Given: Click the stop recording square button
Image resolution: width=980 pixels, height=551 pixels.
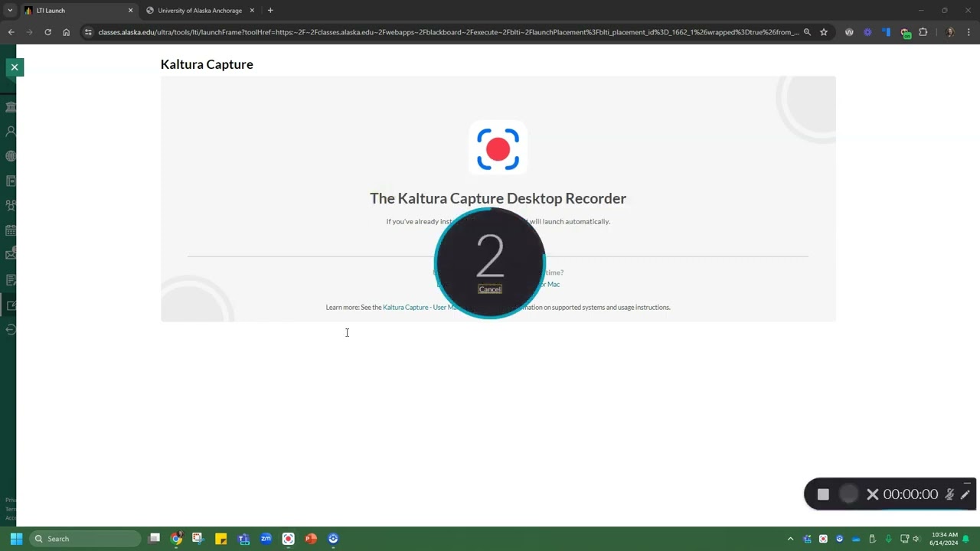Looking at the screenshot, I should 823,494.
